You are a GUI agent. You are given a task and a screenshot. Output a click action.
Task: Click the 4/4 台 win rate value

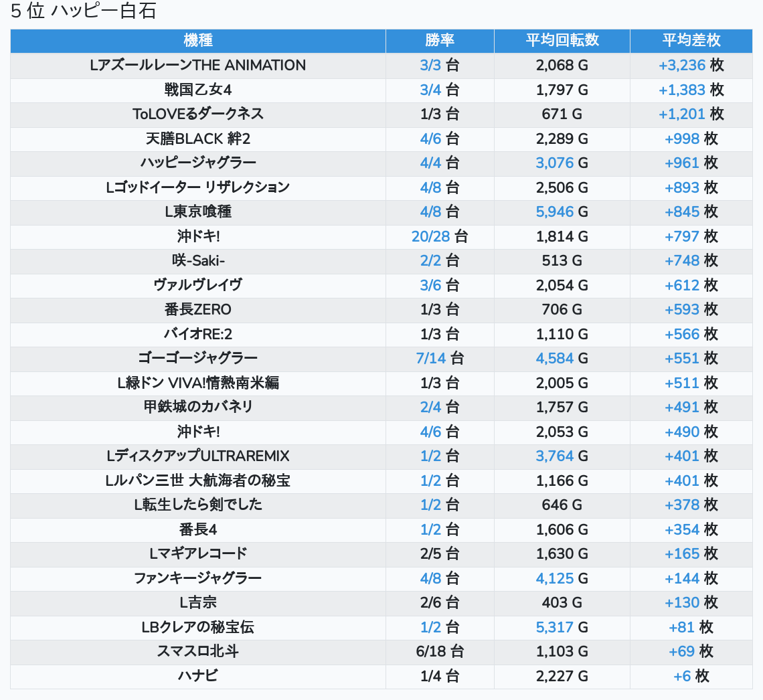[440, 163]
